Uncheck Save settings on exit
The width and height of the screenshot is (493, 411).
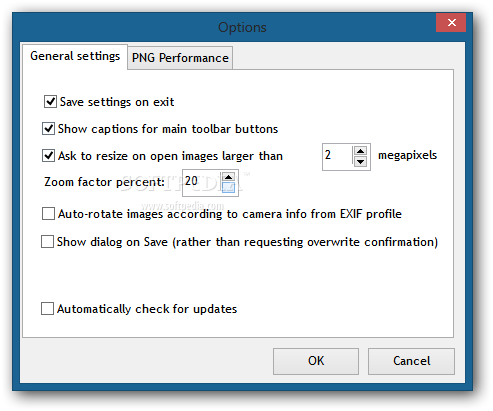(x=50, y=102)
